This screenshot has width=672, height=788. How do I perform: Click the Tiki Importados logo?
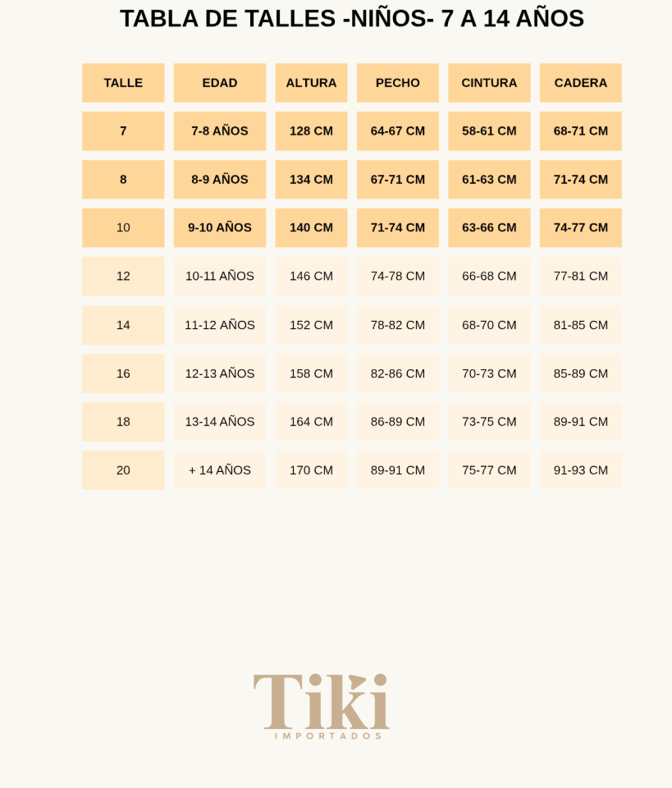tap(321, 705)
